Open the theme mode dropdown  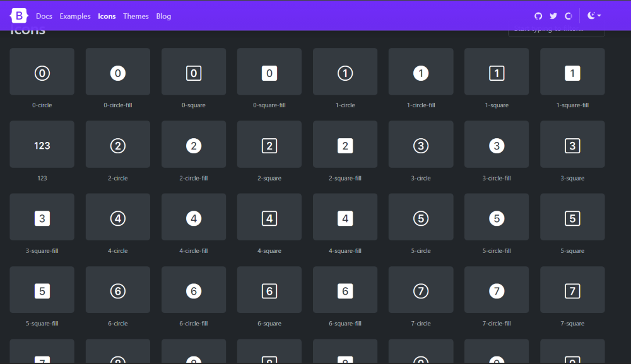click(594, 16)
